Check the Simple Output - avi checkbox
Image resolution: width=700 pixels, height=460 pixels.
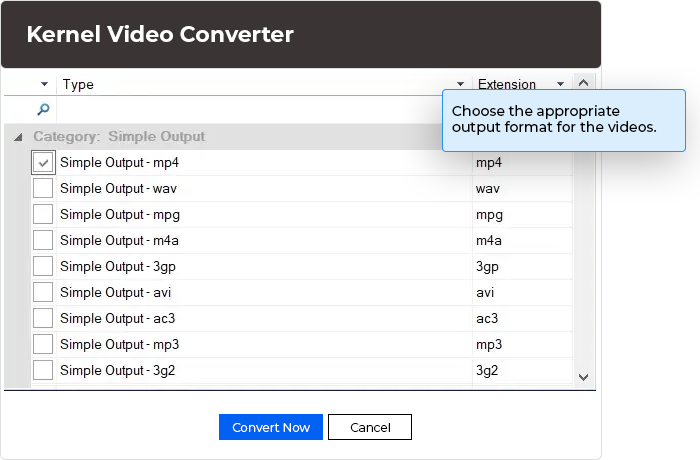(43, 292)
